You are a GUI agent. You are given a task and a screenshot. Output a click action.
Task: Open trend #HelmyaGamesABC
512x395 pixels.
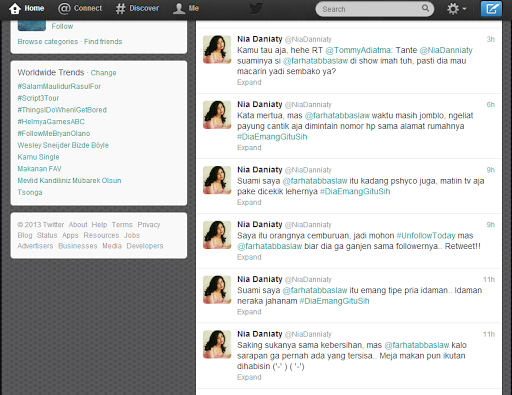[x=51, y=122]
